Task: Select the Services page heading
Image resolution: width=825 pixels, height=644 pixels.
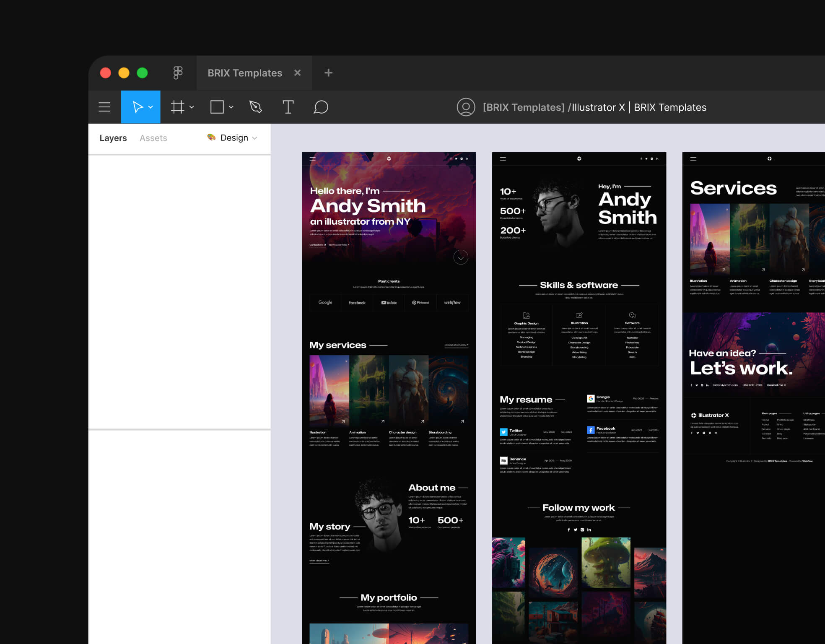Action: [733, 188]
